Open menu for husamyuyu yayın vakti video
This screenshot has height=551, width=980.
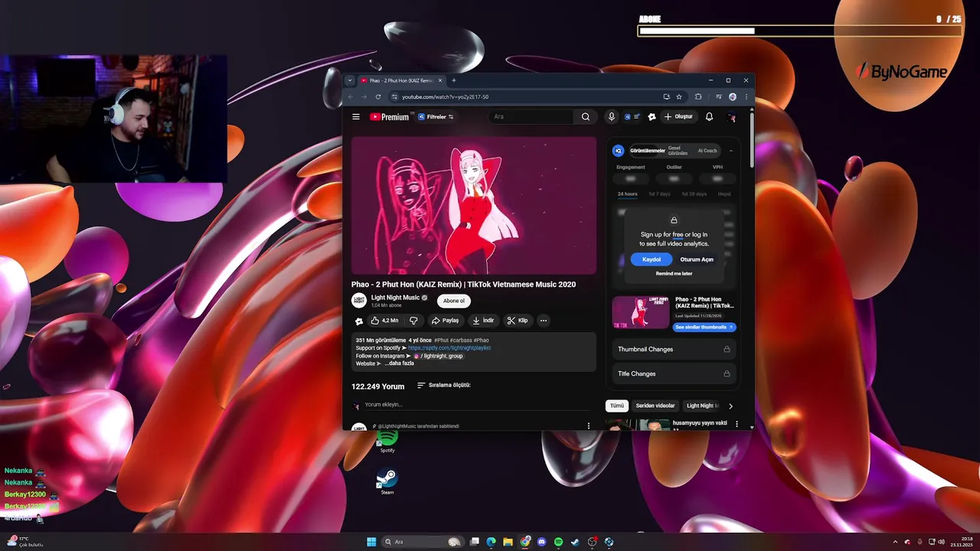pos(737,423)
